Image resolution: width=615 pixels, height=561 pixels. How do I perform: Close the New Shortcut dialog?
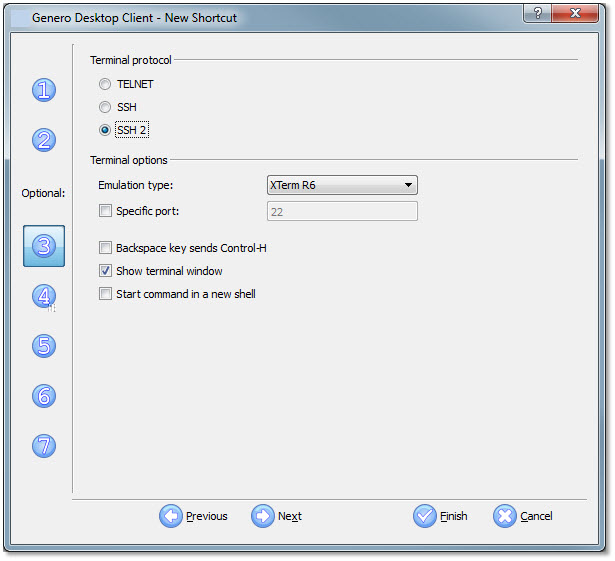(x=575, y=13)
